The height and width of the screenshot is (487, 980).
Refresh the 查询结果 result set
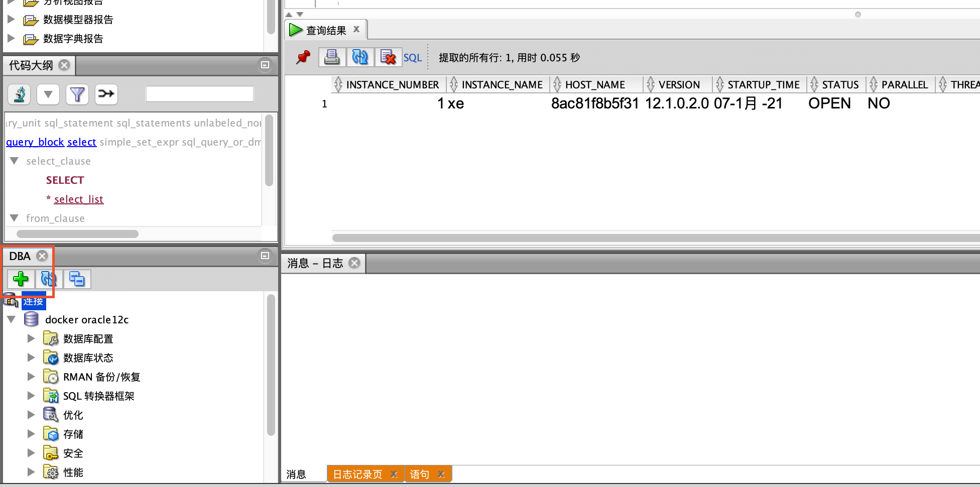(x=359, y=57)
